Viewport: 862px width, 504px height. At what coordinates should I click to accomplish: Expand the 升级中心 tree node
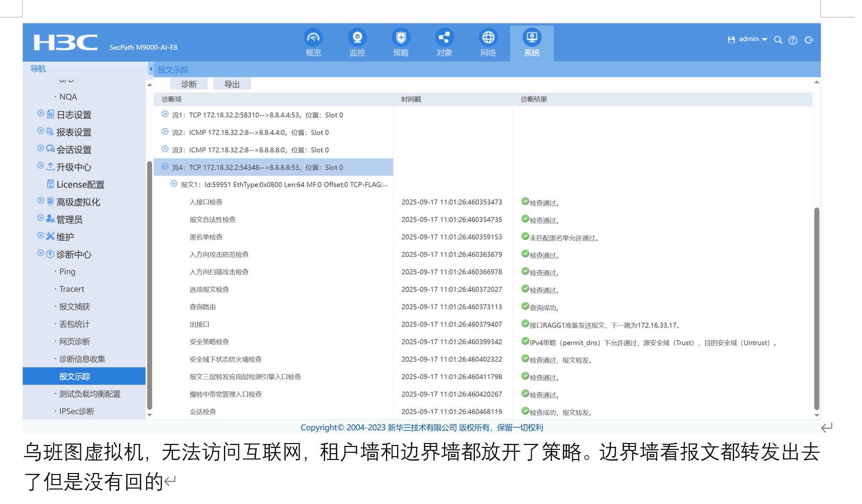click(x=41, y=165)
